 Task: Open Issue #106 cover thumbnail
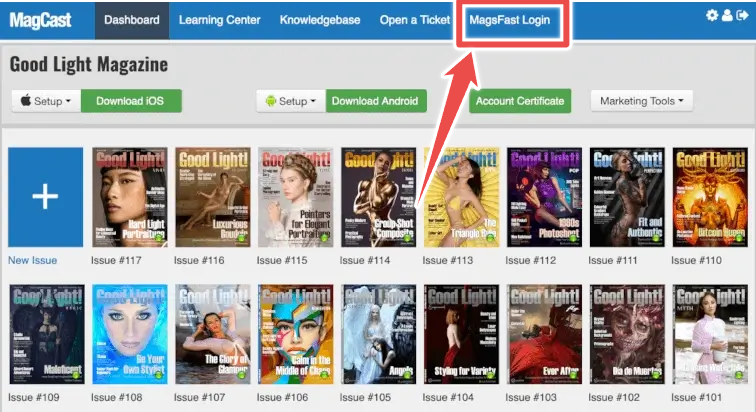[x=296, y=334]
